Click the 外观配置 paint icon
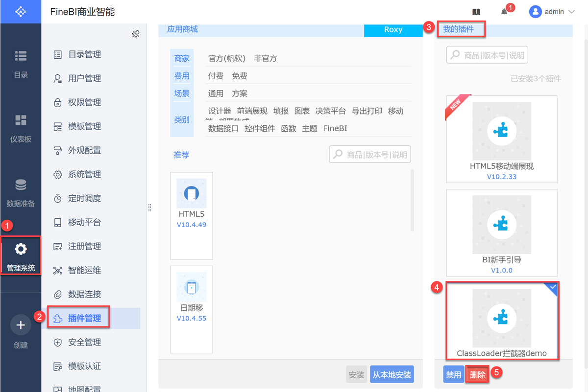The image size is (588, 392). 58,150
